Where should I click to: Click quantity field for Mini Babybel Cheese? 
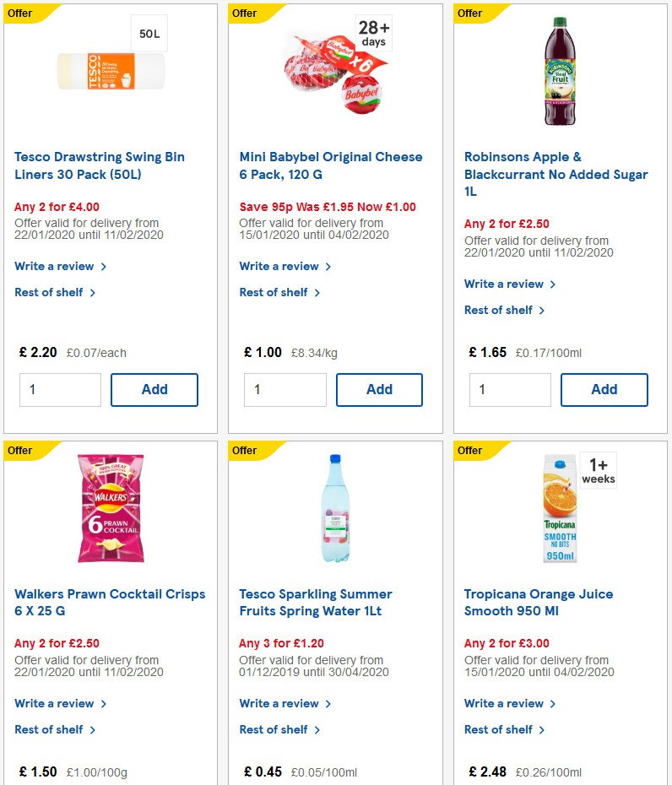coord(285,389)
